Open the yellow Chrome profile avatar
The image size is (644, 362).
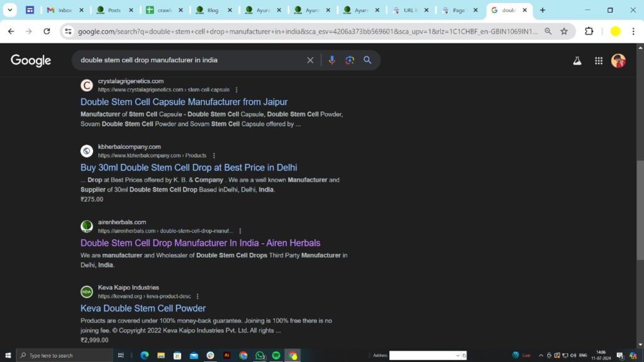click(615, 31)
